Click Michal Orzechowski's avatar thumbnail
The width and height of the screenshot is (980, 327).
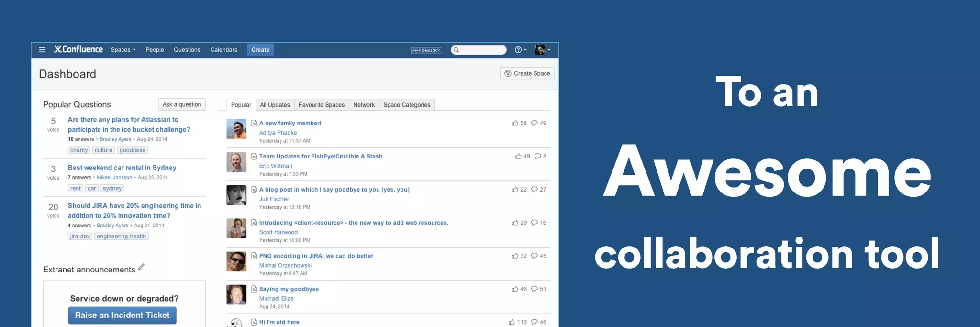pyautogui.click(x=236, y=261)
